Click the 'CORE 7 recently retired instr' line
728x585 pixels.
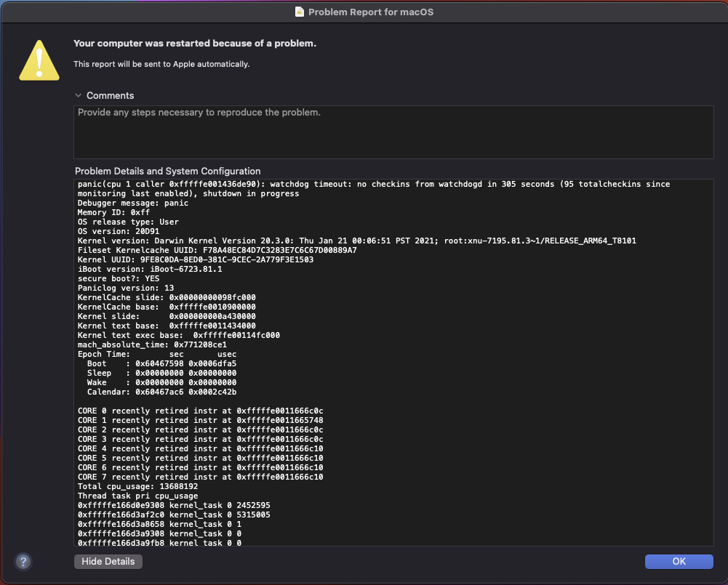click(201, 477)
